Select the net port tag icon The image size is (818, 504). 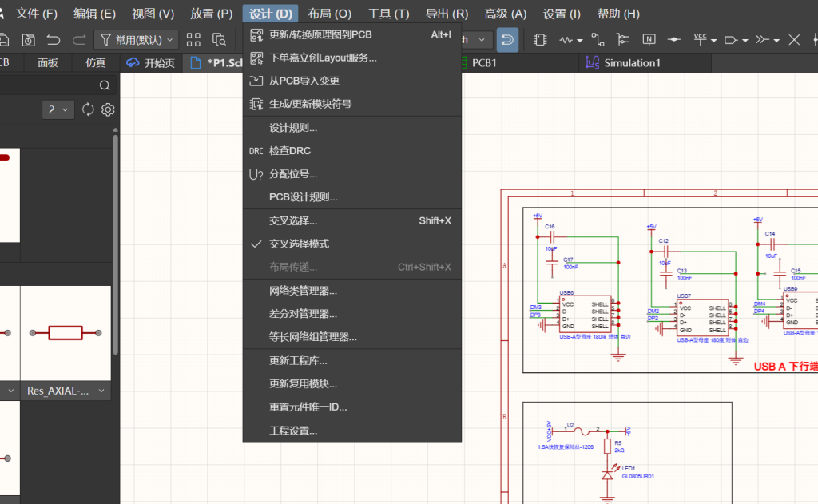(x=732, y=40)
